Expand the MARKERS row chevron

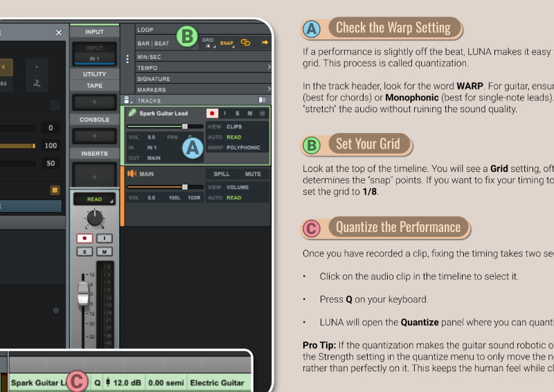[269, 89]
